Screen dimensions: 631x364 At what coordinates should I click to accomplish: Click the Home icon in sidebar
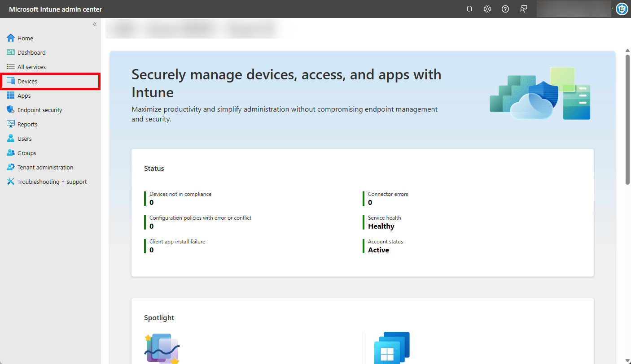(11, 38)
